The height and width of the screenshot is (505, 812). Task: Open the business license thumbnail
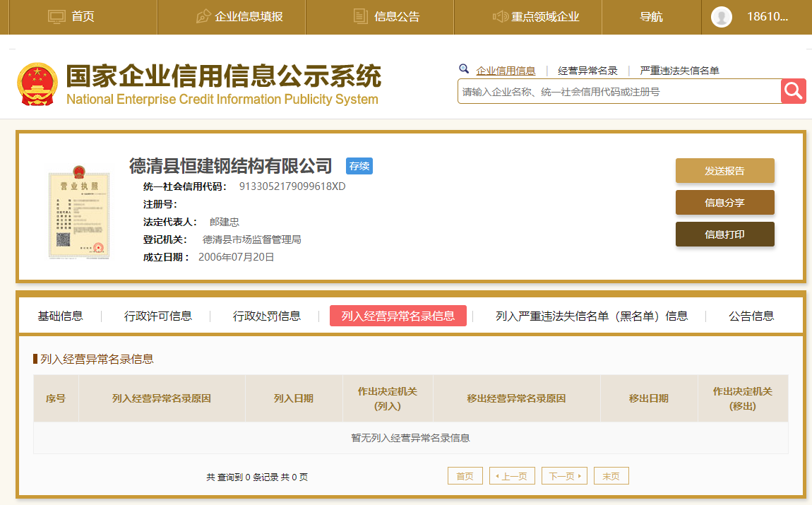78,213
